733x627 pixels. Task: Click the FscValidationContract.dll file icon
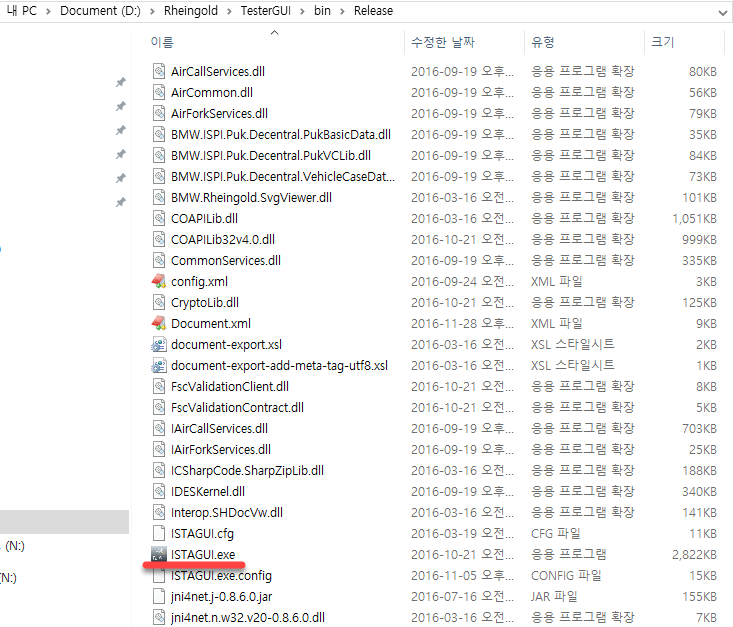click(x=159, y=407)
